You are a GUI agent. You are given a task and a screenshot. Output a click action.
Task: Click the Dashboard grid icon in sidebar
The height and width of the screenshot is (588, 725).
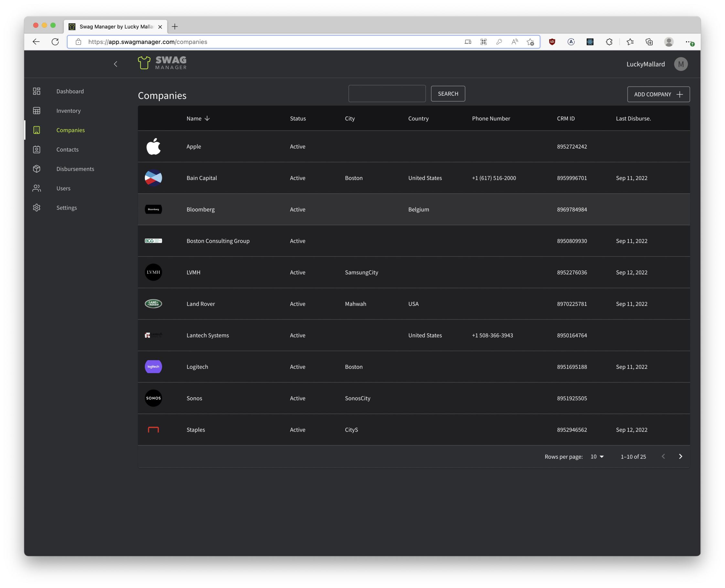pos(37,91)
